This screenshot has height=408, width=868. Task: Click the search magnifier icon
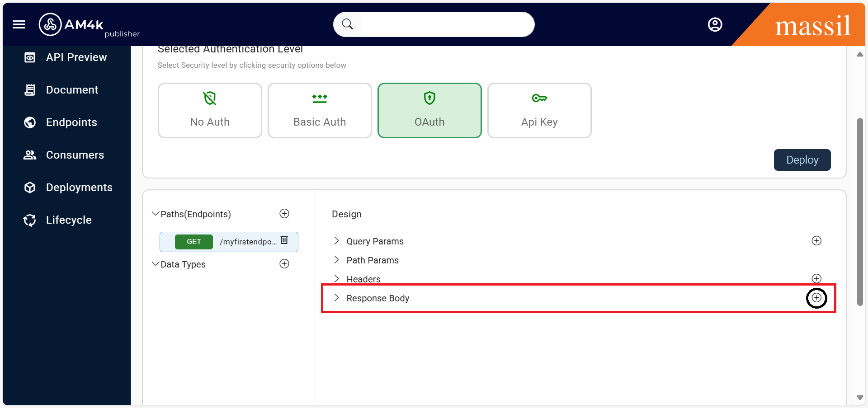pyautogui.click(x=347, y=24)
